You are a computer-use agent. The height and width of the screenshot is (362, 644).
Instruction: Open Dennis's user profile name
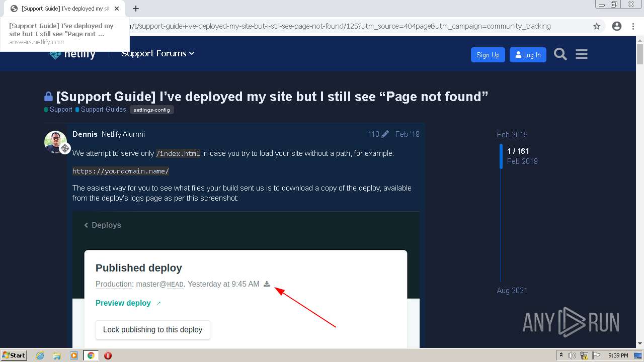pyautogui.click(x=85, y=134)
